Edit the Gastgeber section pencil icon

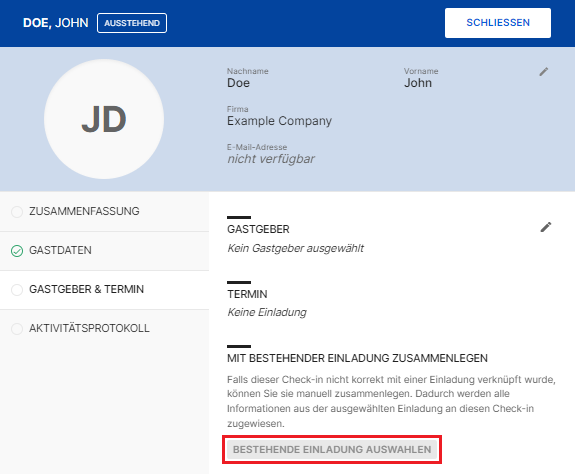coord(546,227)
